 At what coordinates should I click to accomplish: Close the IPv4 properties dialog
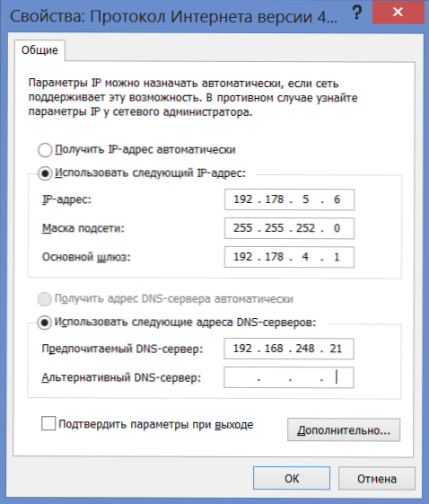click(x=398, y=12)
